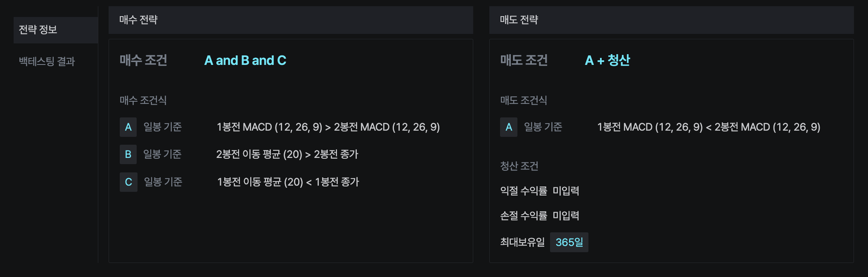Image resolution: width=868 pixels, height=277 pixels.
Task: Click the 'A + 청산' sell formula
Action: coord(607,60)
